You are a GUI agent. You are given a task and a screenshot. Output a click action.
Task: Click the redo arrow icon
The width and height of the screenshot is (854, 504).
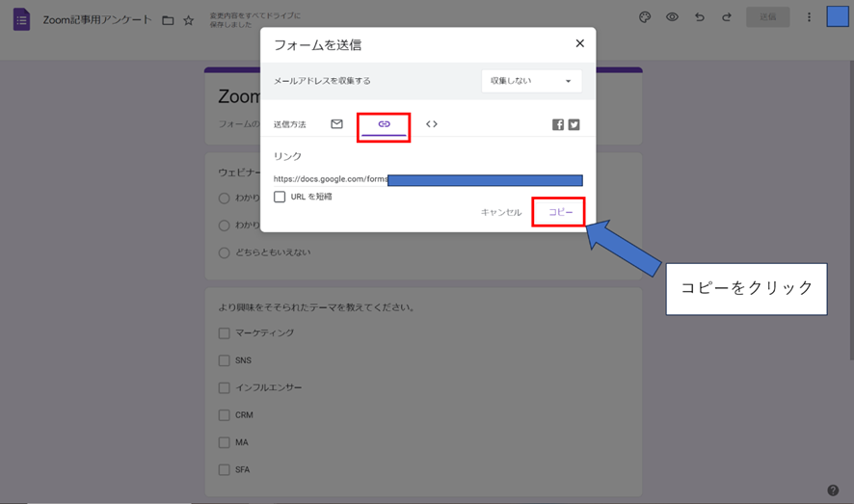(727, 17)
